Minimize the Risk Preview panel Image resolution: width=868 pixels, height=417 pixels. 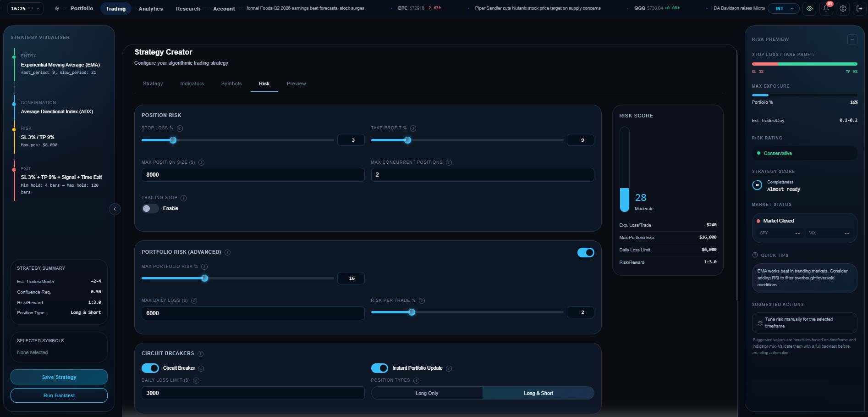pos(852,39)
